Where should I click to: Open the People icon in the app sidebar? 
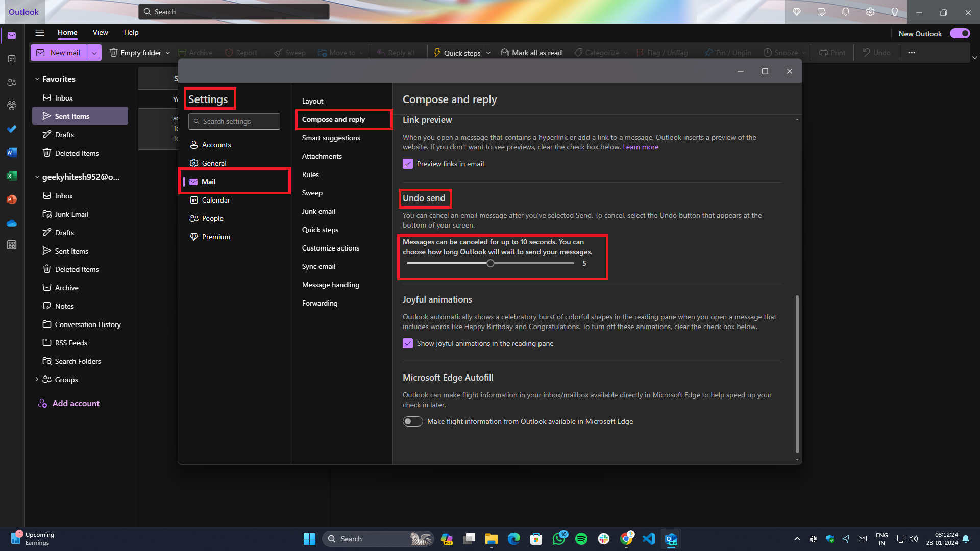click(12, 82)
